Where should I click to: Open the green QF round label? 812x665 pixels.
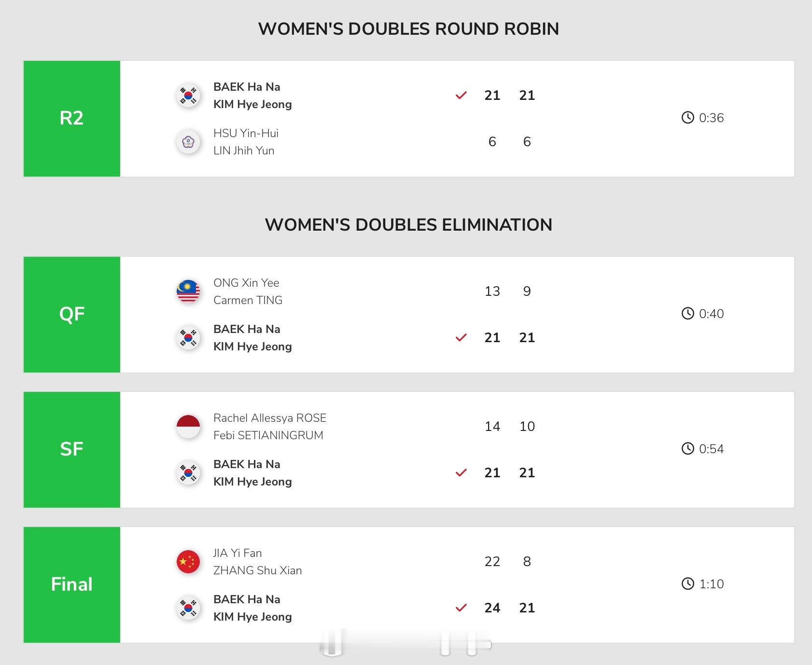pyautogui.click(x=72, y=314)
